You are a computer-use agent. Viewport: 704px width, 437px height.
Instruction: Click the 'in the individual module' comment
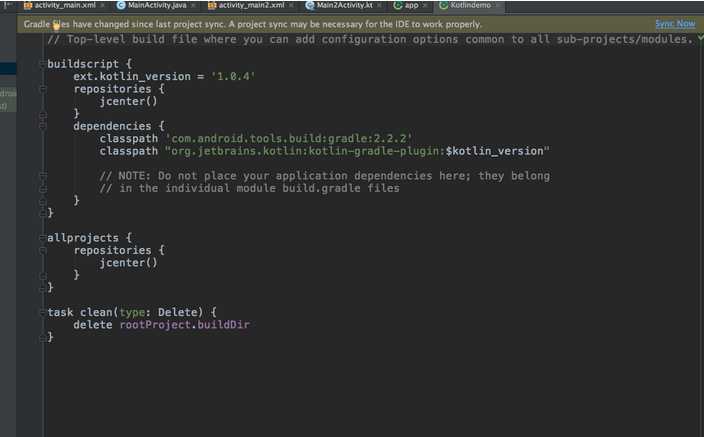(249, 188)
